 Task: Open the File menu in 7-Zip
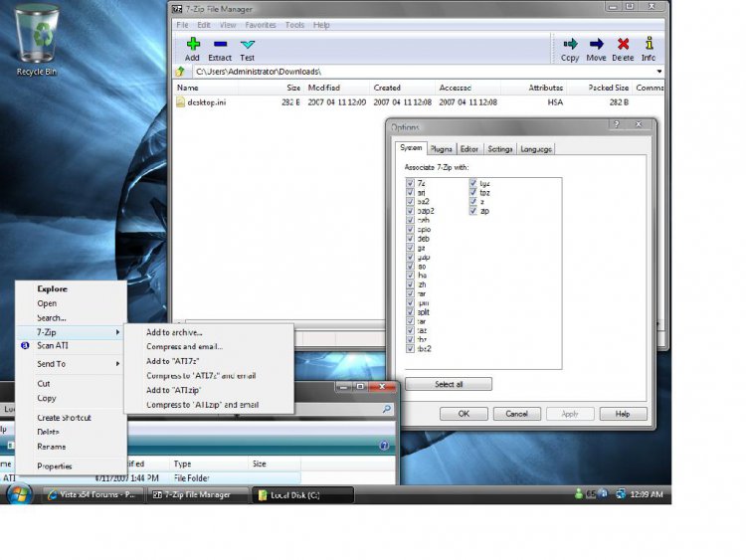[x=182, y=25]
